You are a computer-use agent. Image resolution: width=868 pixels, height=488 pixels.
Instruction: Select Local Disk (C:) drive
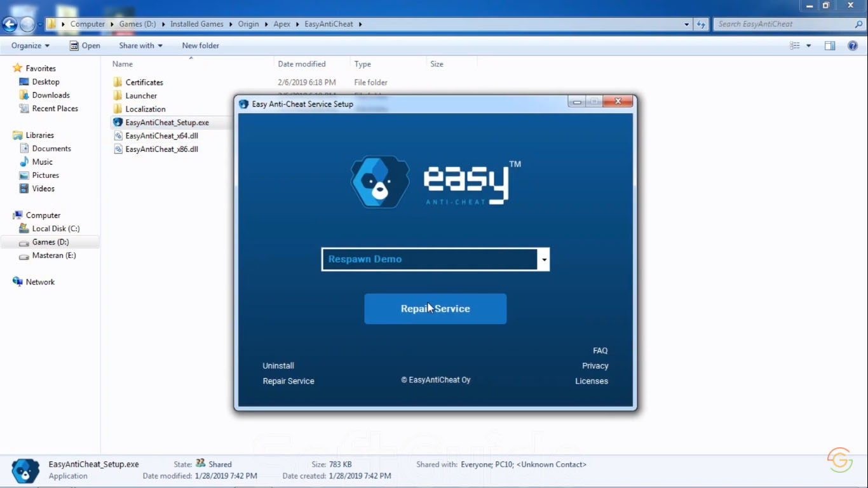coord(55,229)
